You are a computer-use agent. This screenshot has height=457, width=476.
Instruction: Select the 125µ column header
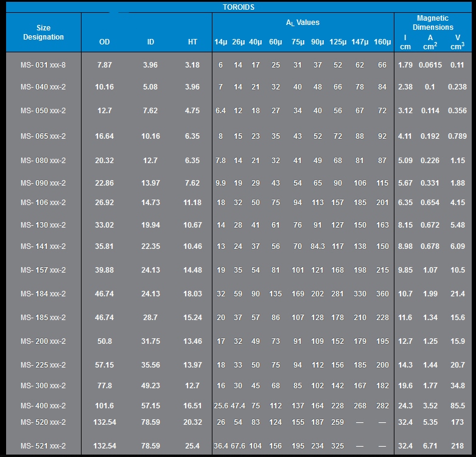(337, 42)
